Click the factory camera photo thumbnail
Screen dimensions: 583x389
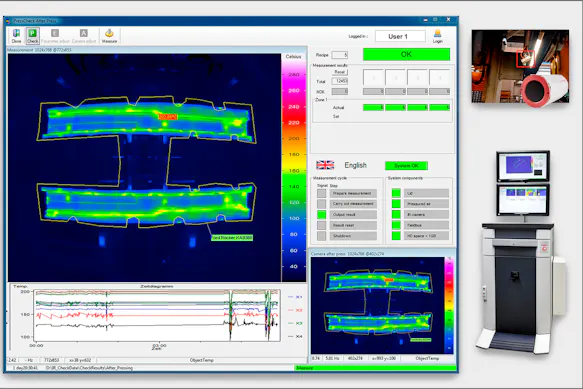click(520, 67)
